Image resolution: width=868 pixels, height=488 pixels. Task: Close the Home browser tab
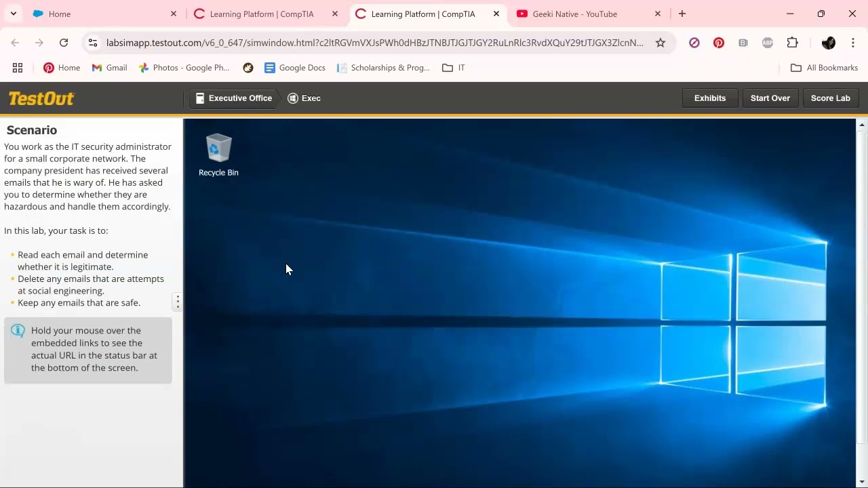coord(174,14)
